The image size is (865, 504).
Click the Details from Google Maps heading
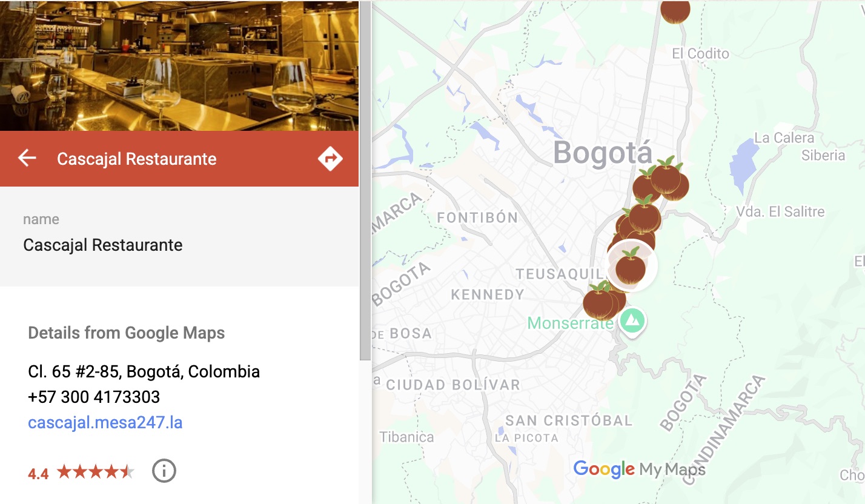pyautogui.click(x=127, y=333)
